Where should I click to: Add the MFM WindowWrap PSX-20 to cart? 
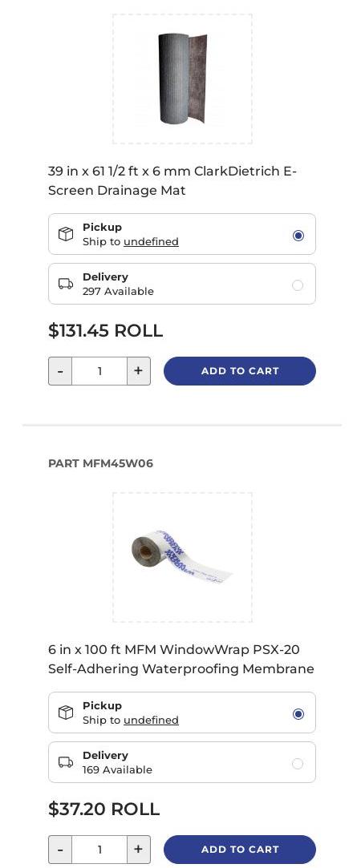[240, 850]
